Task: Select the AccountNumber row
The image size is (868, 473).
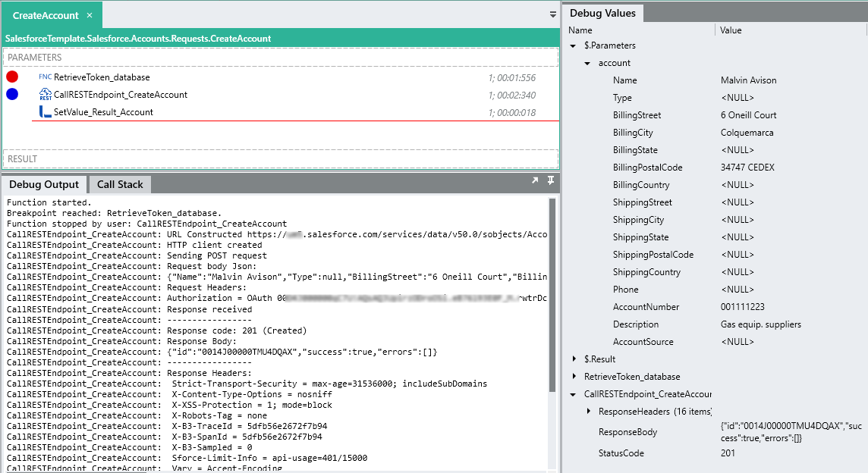Action: tap(715, 306)
